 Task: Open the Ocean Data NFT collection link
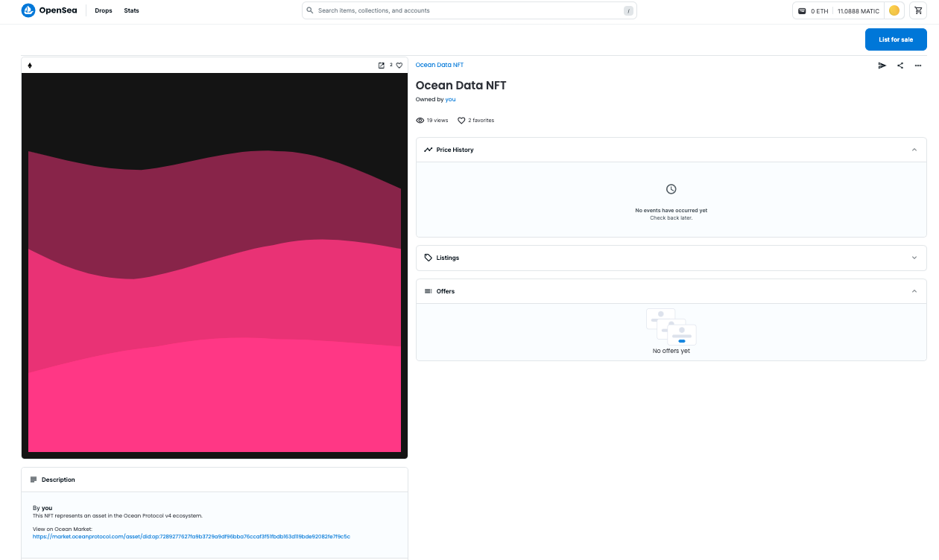point(440,65)
